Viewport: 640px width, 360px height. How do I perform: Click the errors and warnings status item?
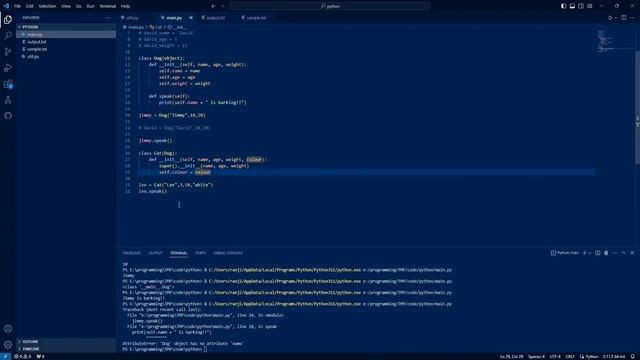pos(22,356)
